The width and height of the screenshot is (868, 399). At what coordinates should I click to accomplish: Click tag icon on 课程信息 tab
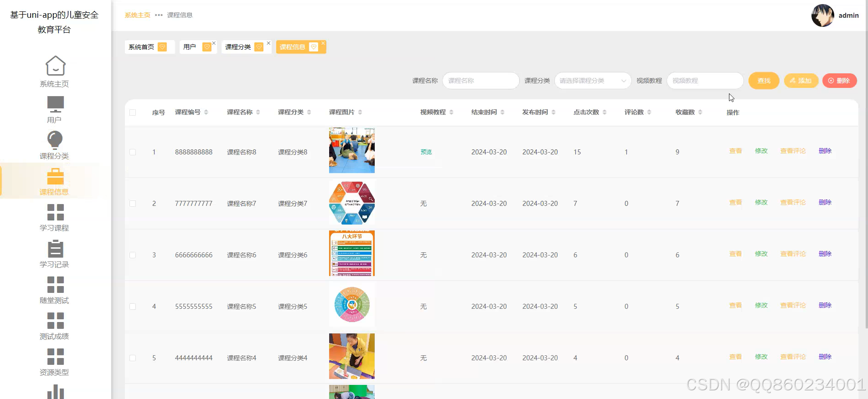click(x=314, y=47)
